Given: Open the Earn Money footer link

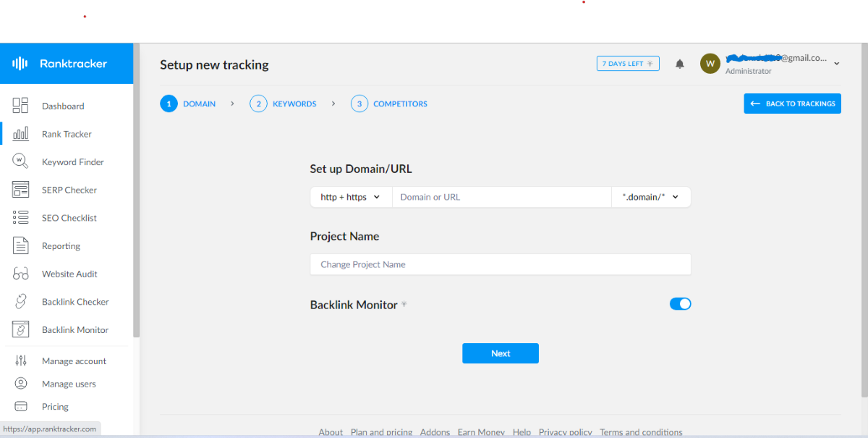Looking at the screenshot, I should (481, 432).
